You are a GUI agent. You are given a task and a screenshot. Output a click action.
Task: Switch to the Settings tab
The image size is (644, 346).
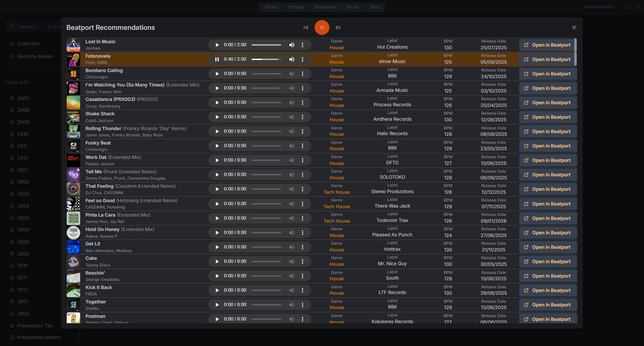click(296, 7)
